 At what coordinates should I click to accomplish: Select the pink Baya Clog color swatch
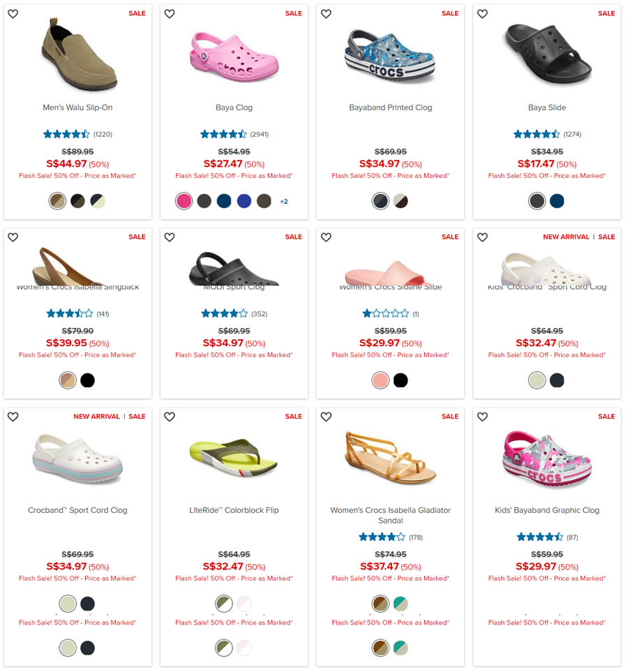pyautogui.click(x=184, y=201)
